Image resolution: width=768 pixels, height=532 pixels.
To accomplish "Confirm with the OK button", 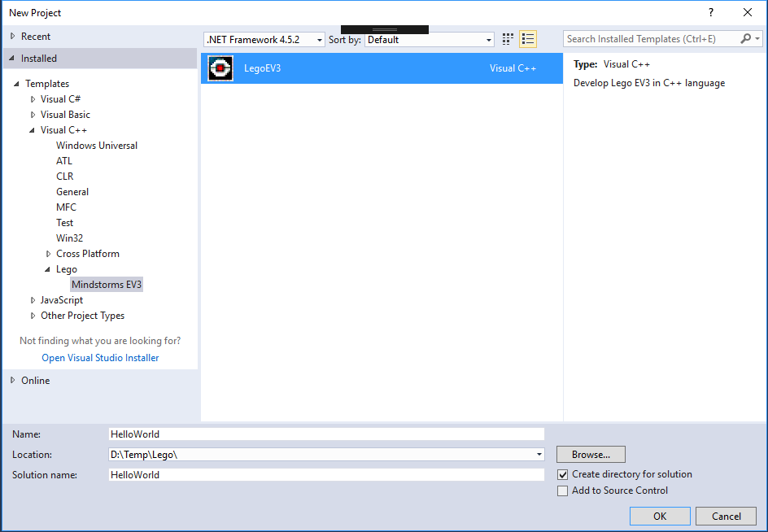I will click(x=660, y=516).
